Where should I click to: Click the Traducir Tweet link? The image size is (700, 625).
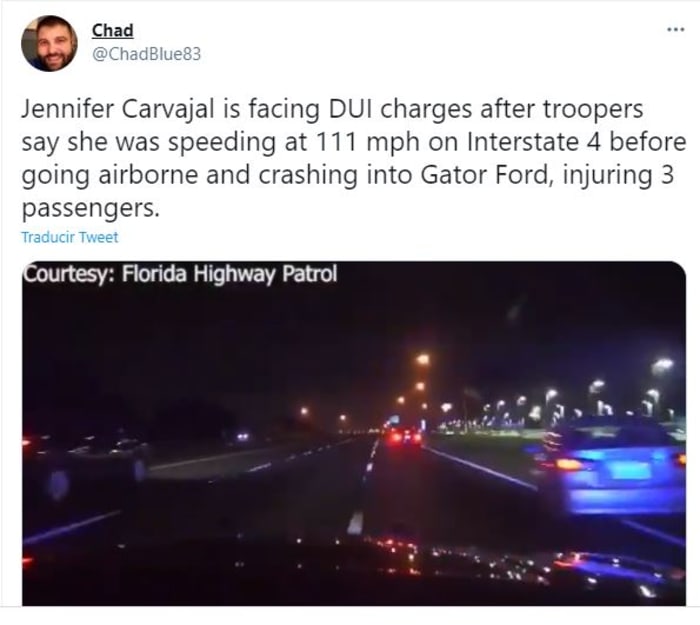tap(70, 237)
